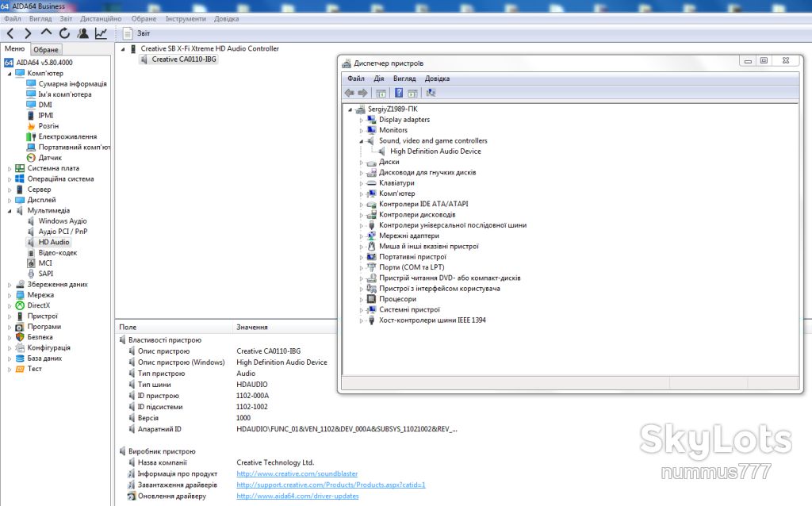Open the Інструменти menu in AIDA64

186,19
